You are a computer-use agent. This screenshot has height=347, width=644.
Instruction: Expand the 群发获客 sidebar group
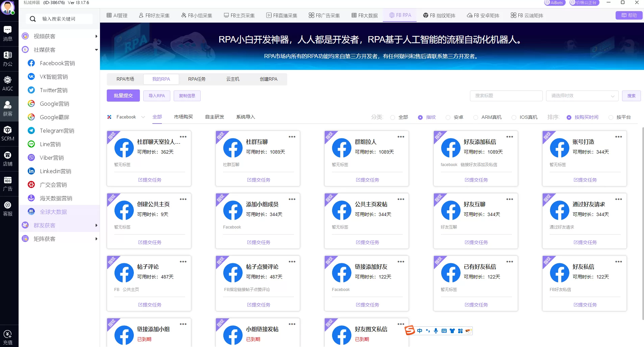(x=96, y=225)
